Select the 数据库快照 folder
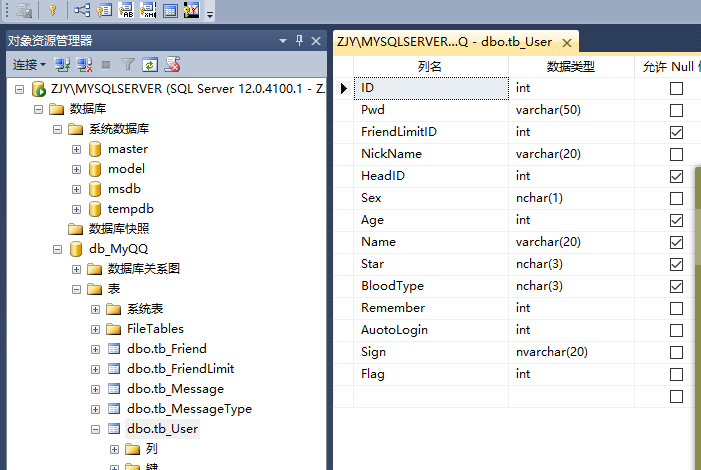The image size is (701, 470). pyautogui.click(x=118, y=229)
